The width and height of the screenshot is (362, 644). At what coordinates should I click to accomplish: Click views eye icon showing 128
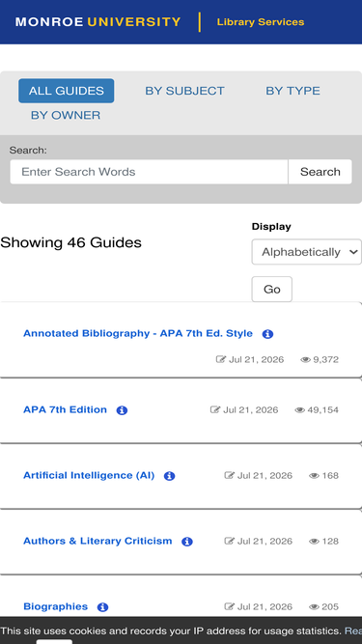(x=314, y=542)
